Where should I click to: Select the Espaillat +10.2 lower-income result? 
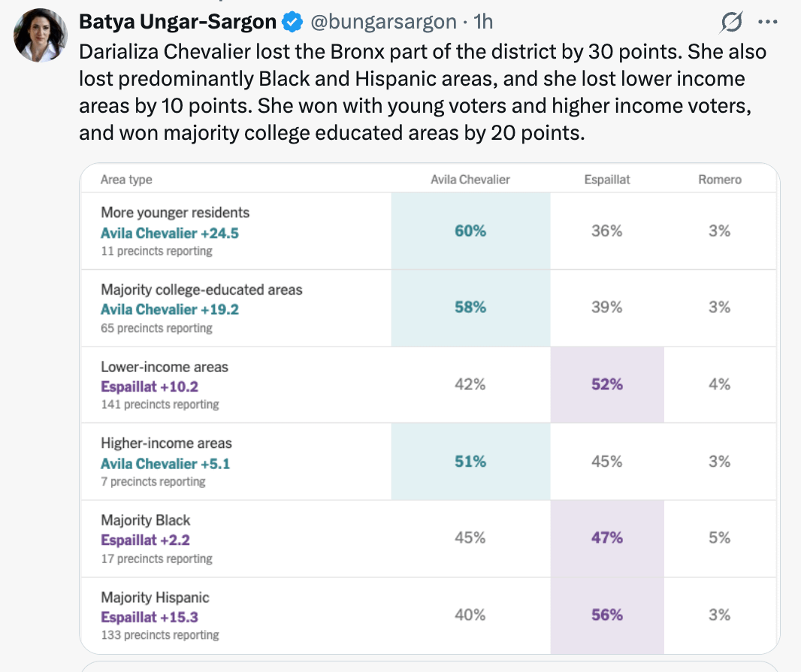pyautogui.click(x=150, y=387)
